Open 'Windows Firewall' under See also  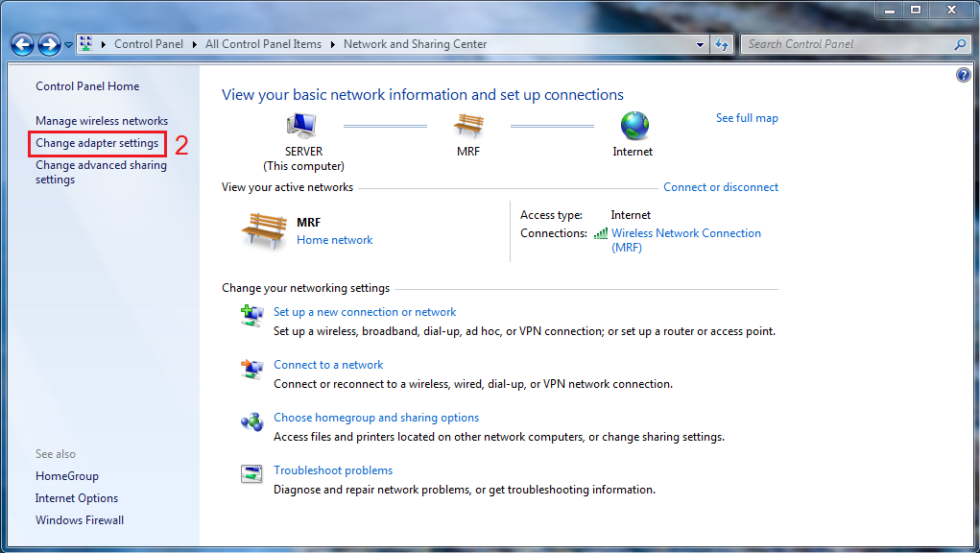click(x=80, y=520)
